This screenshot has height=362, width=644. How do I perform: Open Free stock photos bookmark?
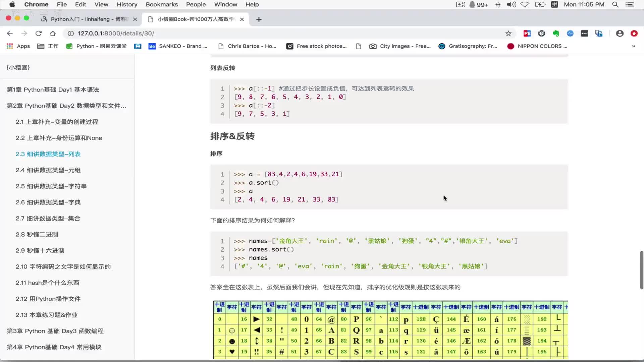point(317,46)
